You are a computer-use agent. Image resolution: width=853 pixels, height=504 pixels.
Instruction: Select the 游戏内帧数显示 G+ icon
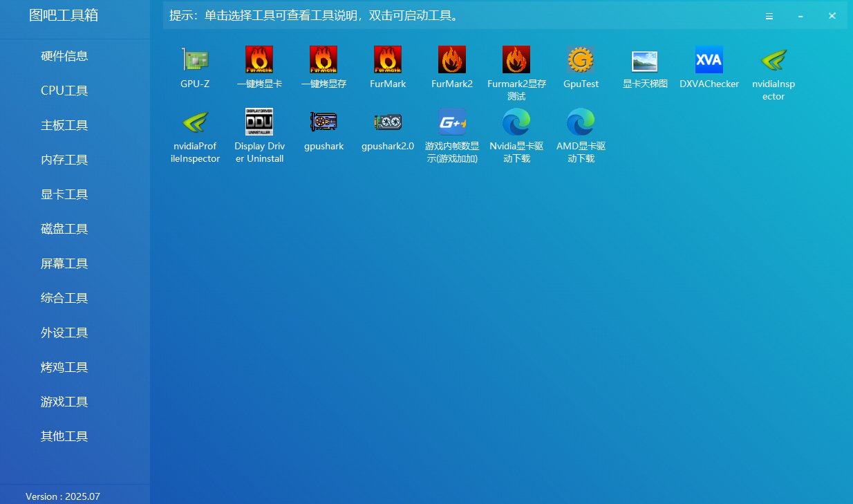pos(452,122)
